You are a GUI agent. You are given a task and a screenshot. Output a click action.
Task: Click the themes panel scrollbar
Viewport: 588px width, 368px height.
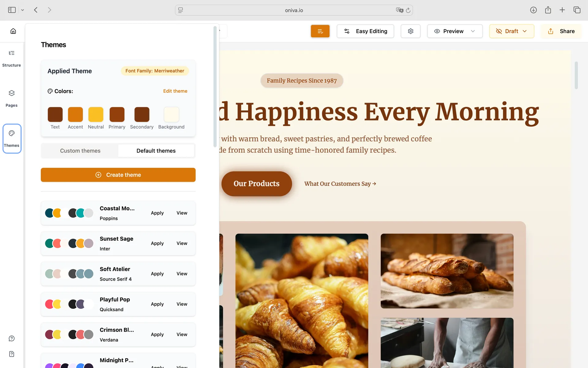pyautogui.click(x=215, y=87)
